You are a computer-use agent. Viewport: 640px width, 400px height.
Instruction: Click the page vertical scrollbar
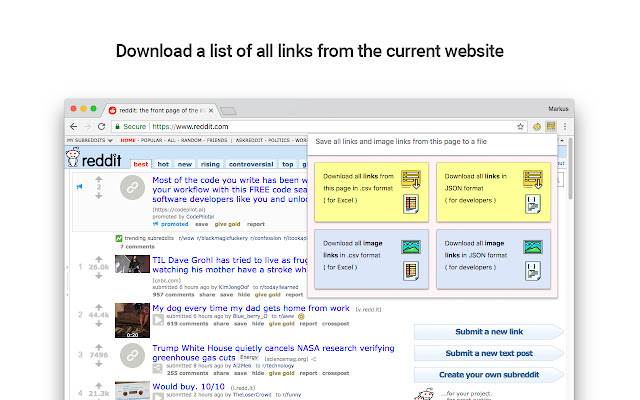pyautogui.click(x=570, y=169)
